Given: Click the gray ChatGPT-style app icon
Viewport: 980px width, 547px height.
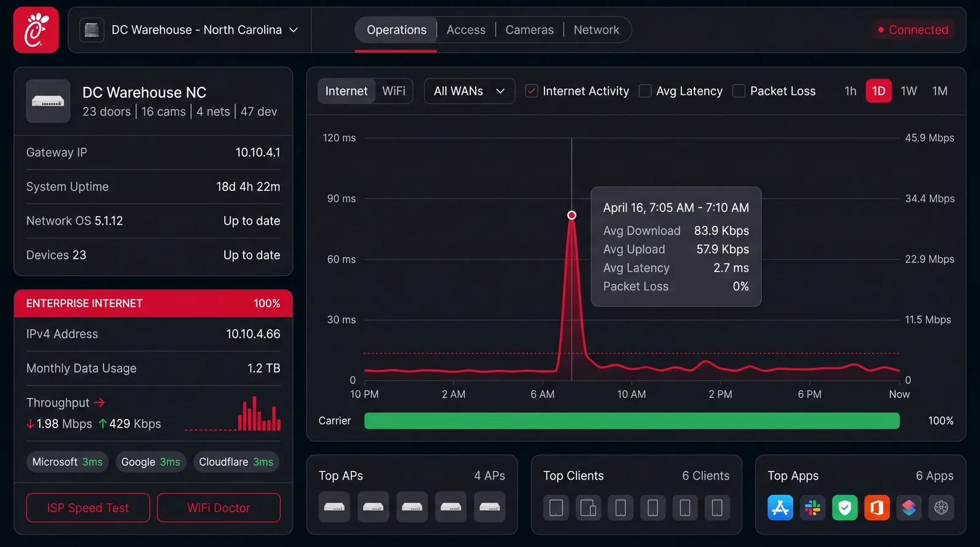Looking at the screenshot, I should tap(941, 507).
